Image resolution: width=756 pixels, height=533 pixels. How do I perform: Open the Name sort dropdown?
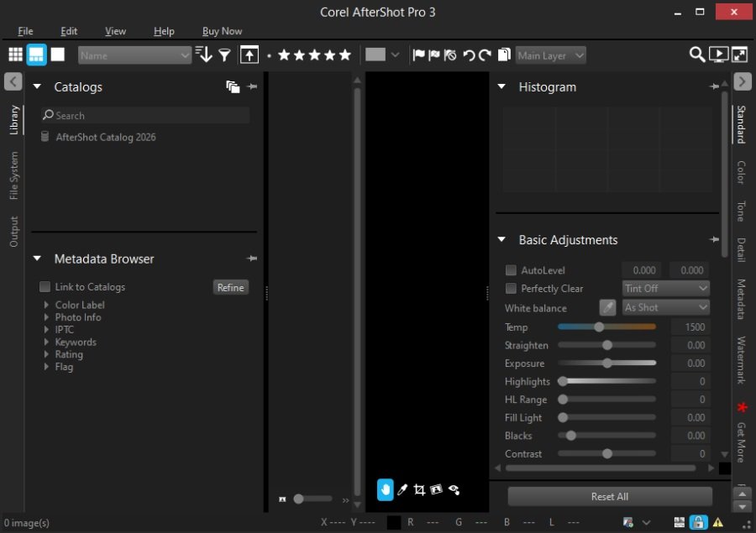134,55
